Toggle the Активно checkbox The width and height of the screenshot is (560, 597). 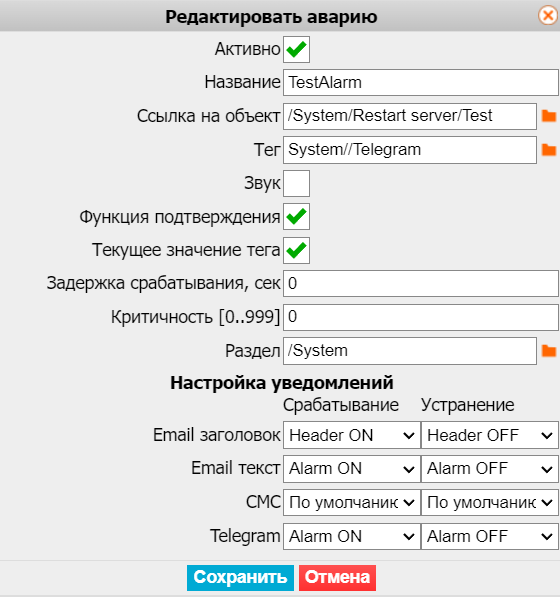296,49
